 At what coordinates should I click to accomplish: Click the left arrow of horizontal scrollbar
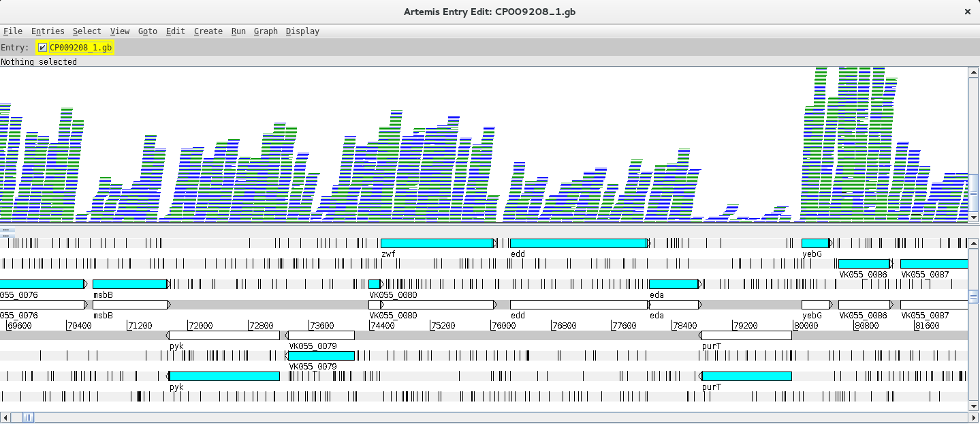[x=5, y=417]
